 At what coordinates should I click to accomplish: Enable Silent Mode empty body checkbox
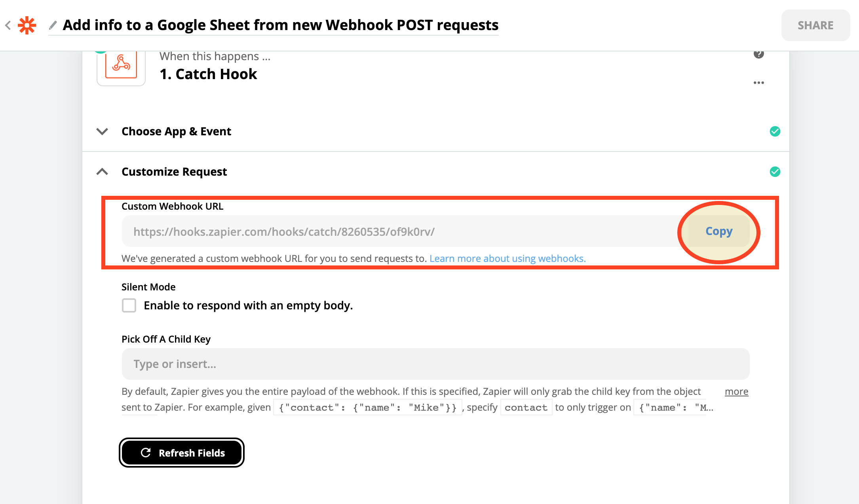[x=129, y=305]
